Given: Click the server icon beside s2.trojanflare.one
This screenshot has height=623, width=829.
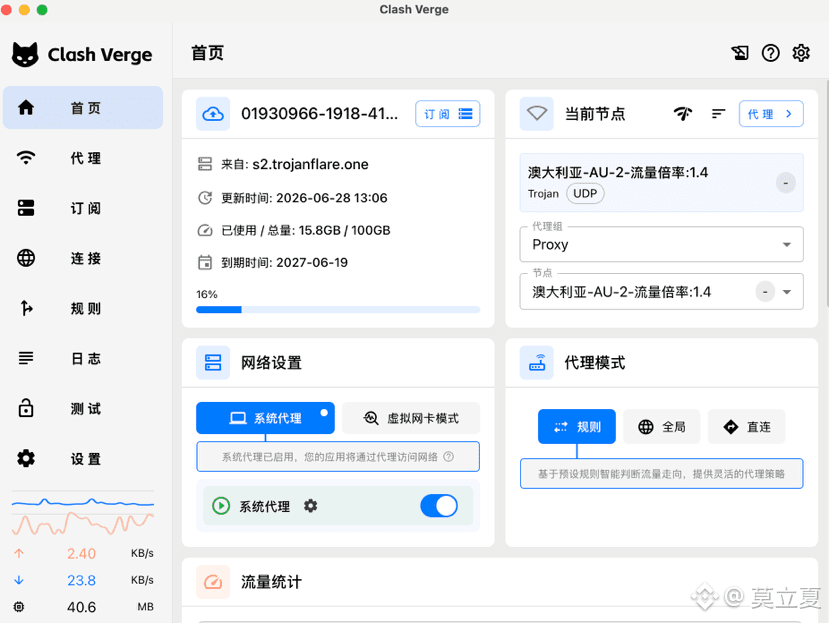Looking at the screenshot, I should (205, 164).
